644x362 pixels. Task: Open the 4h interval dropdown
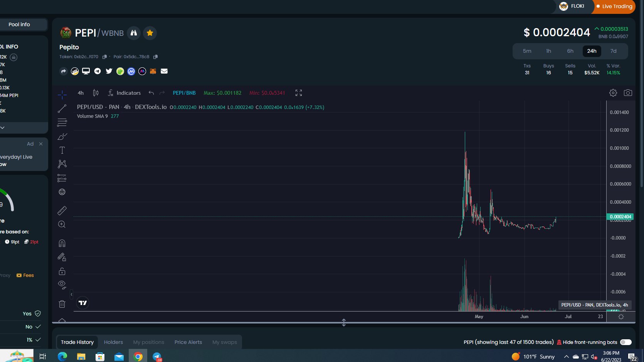(81, 93)
